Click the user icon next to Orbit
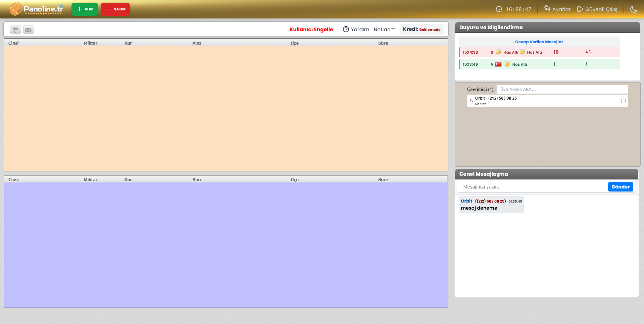 pos(471,101)
